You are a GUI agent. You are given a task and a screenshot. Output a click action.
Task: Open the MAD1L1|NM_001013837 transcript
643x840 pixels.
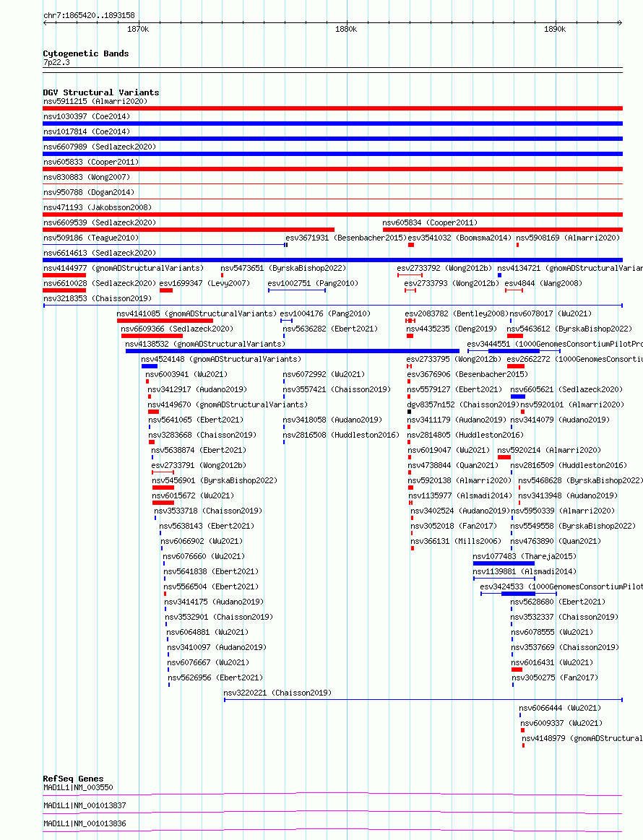[85, 806]
